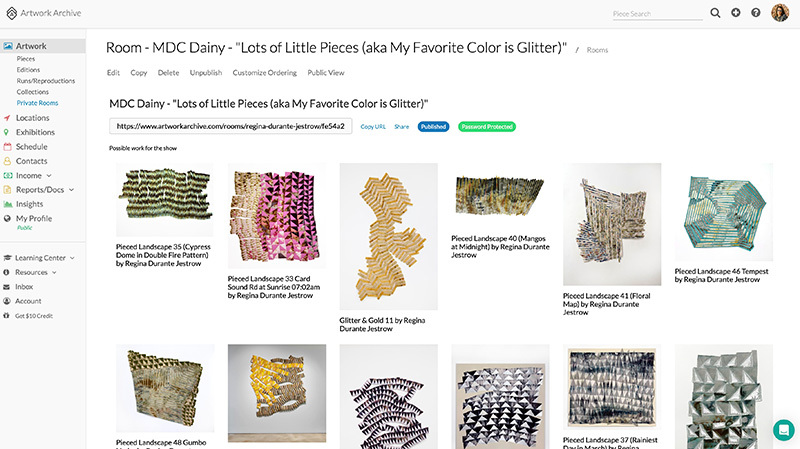Image resolution: width=800 pixels, height=449 pixels.
Task: Expand the Resources menu
Action: coord(54,272)
